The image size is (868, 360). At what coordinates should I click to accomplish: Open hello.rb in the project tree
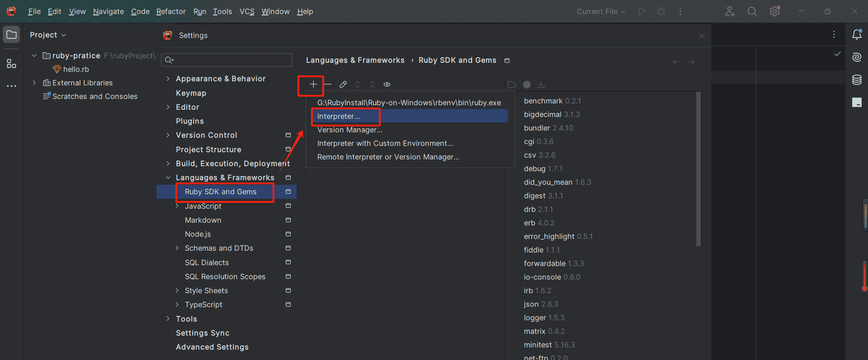point(76,69)
